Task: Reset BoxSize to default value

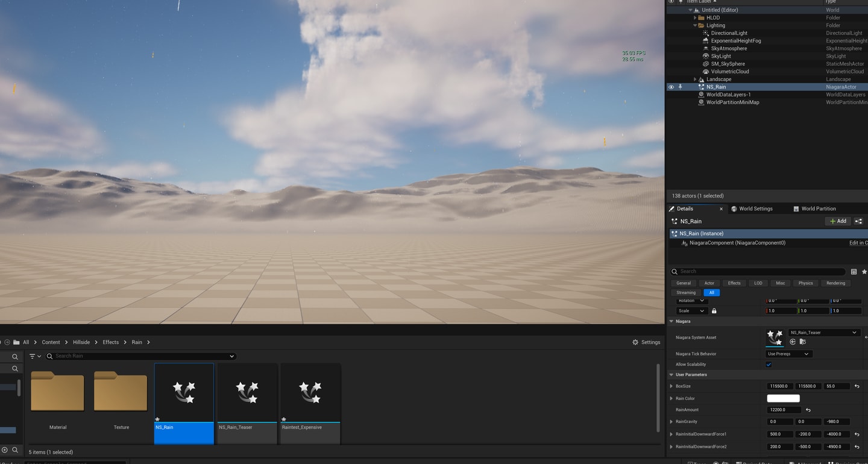Action: tap(857, 386)
